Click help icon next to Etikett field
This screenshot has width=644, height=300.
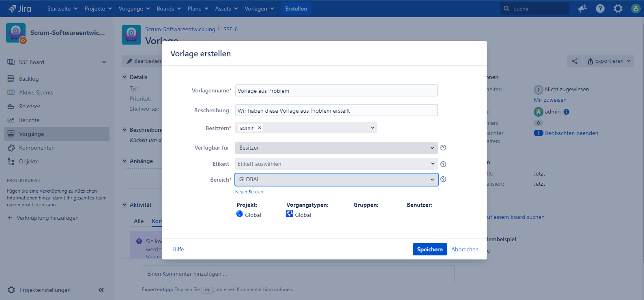443,164
